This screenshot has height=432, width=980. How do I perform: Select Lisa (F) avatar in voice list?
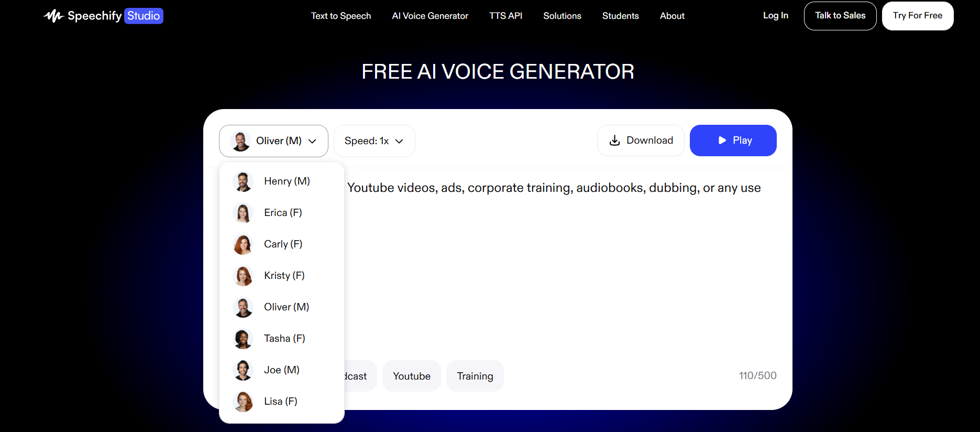[x=243, y=402]
